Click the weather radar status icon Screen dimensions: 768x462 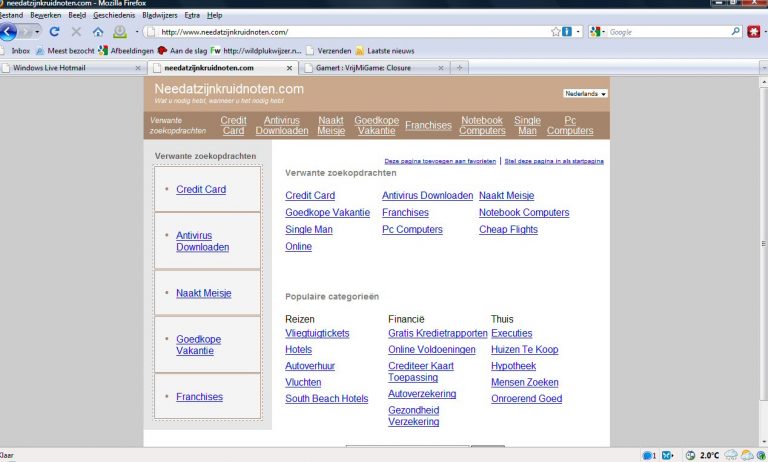point(690,455)
